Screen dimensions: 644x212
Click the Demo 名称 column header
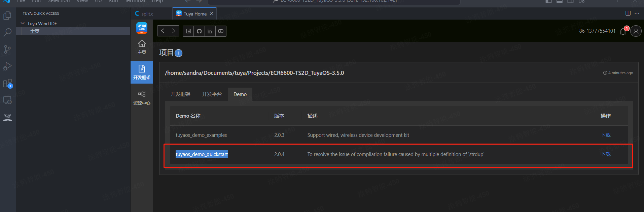(x=188, y=116)
